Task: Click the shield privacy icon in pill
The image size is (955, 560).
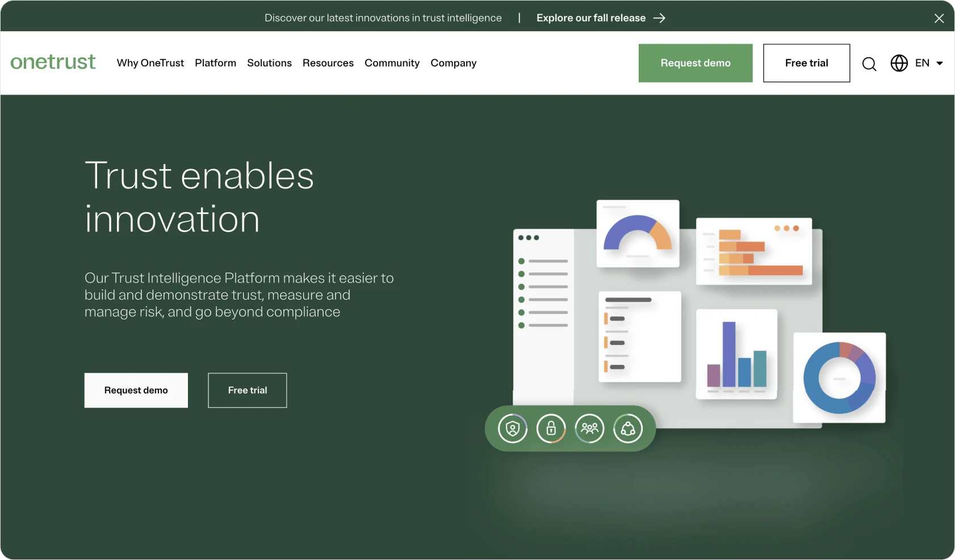Action: 513,428
